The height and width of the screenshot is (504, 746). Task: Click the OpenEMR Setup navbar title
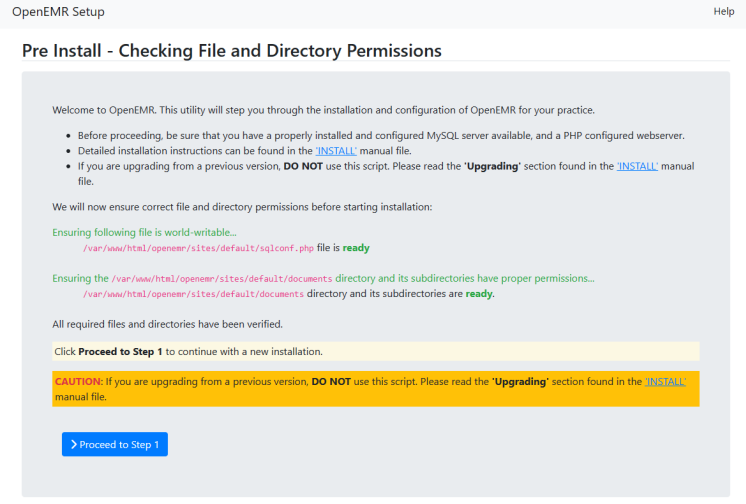point(58,12)
